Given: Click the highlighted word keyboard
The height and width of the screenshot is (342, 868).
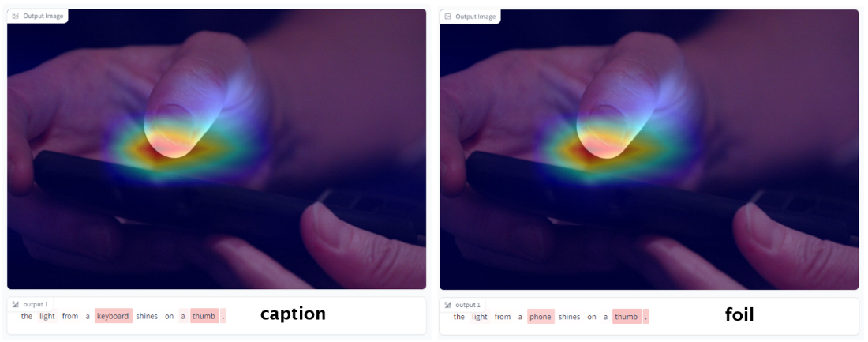Looking at the screenshot, I should coord(114,316).
